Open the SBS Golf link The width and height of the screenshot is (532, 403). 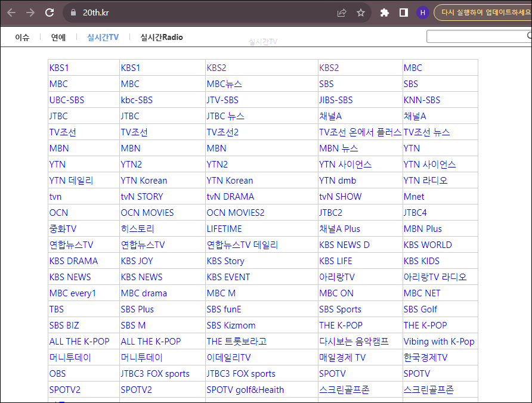420,309
